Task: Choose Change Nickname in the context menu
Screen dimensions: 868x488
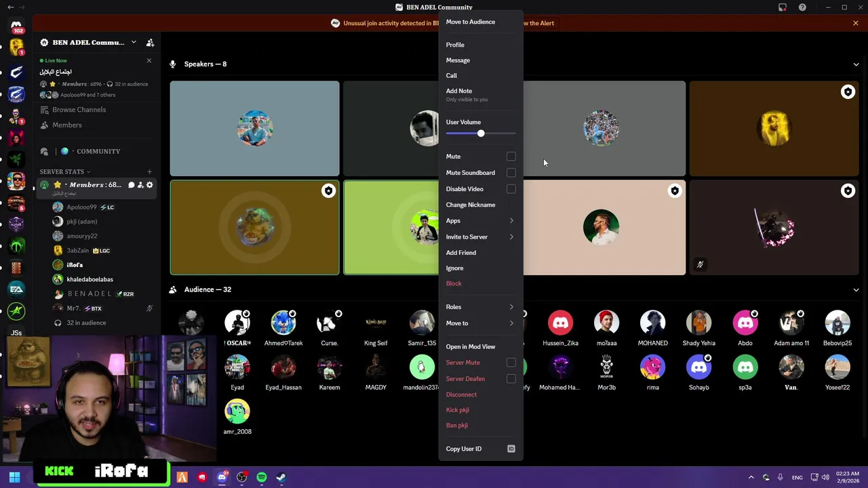Action: pyautogui.click(x=481, y=205)
